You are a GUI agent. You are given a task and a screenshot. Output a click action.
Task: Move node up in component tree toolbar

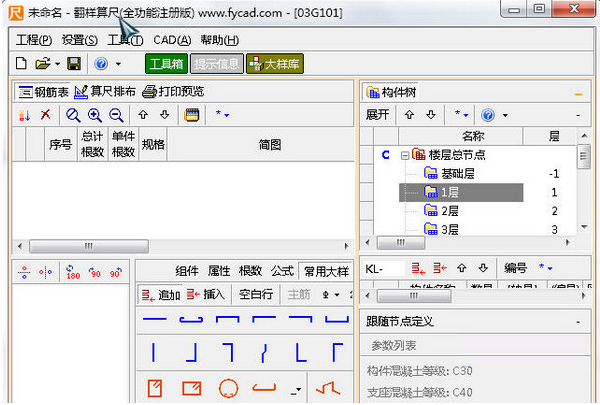[409, 115]
